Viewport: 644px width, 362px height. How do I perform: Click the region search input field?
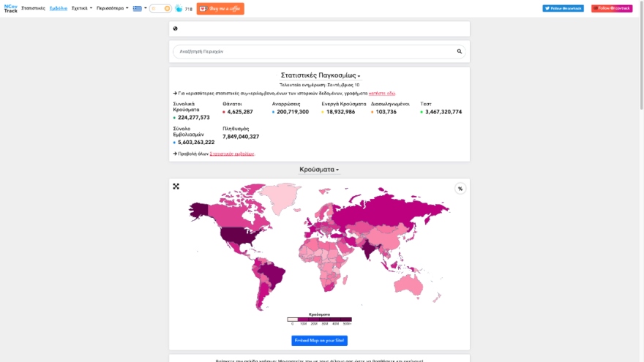click(315, 52)
